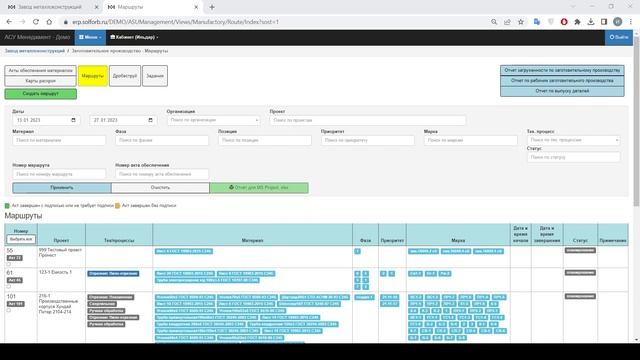Tick checkbox for route 61
The height and width of the screenshot is (360, 640).
tap(9, 287)
